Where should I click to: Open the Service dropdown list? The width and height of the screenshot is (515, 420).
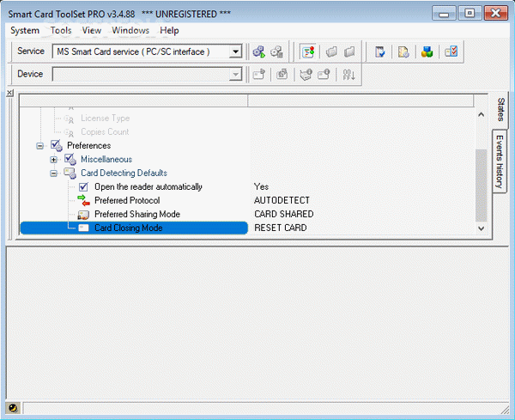coord(235,52)
